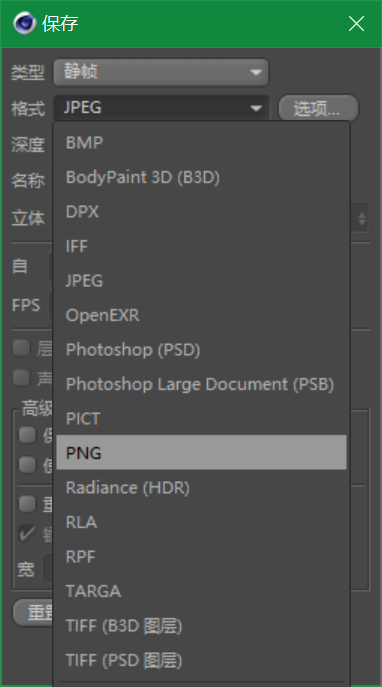382x687 pixels.
Task: Click the 重置 button at bottom
Action: pyautogui.click(x=33, y=613)
